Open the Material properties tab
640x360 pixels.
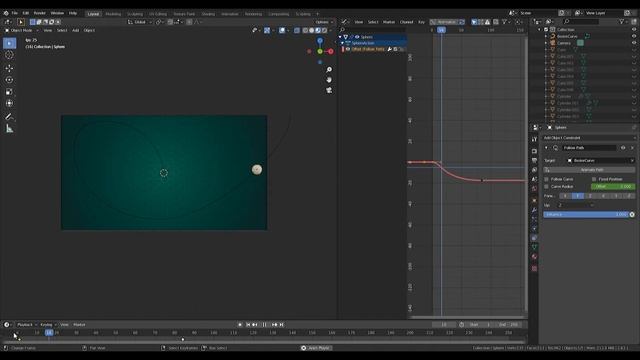click(x=534, y=257)
